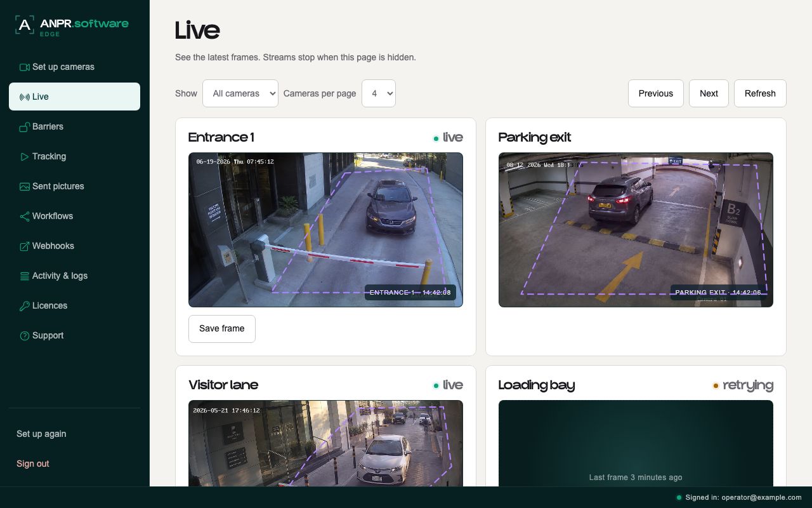Open the Show cameras filter dropdown
This screenshot has width=812, height=508.
tap(240, 93)
